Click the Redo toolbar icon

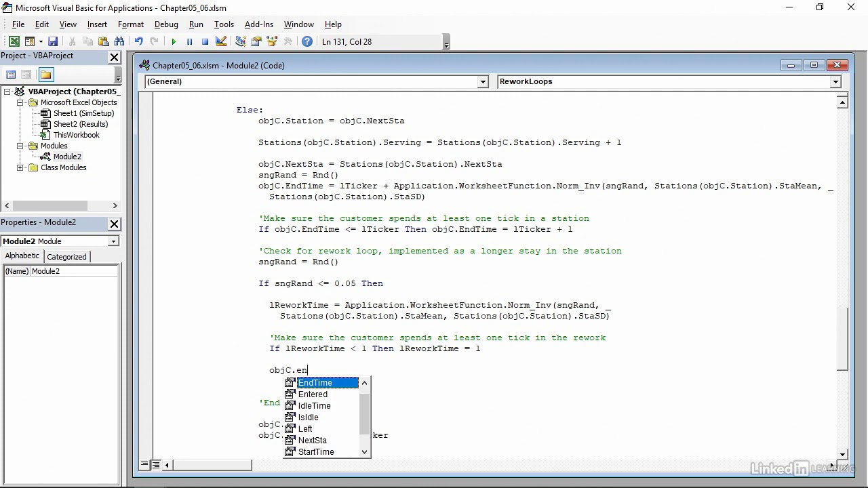pyautogui.click(x=154, y=41)
